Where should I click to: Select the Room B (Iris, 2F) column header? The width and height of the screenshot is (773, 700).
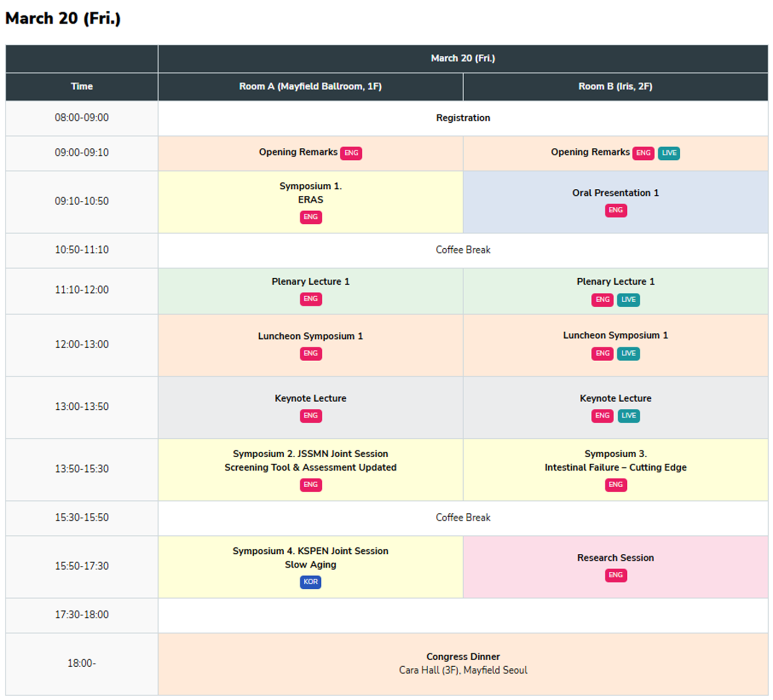click(x=615, y=86)
